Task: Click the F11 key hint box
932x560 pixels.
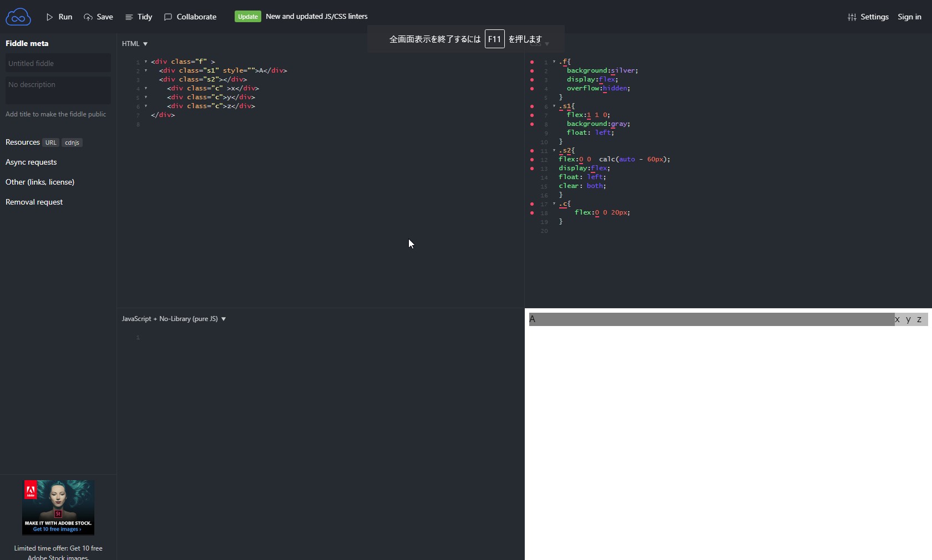Action: pyautogui.click(x=494, y=39)
